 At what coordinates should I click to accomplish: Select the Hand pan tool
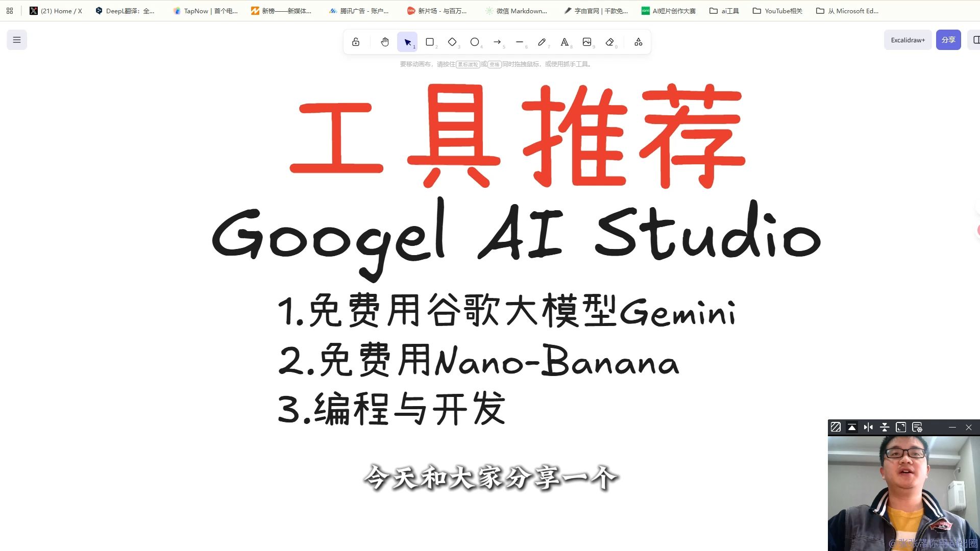coord(385,42)
